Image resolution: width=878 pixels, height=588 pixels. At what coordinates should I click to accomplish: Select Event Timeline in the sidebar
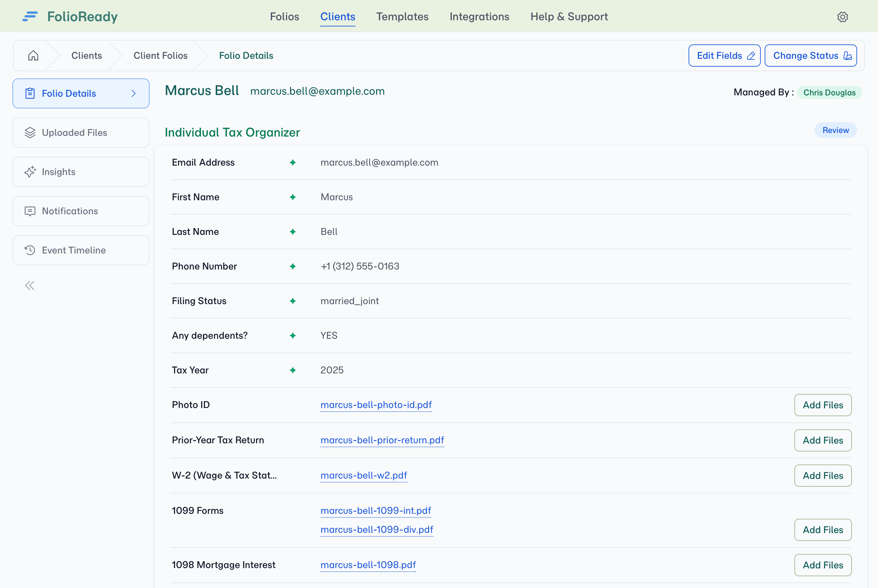click(81, 250)
